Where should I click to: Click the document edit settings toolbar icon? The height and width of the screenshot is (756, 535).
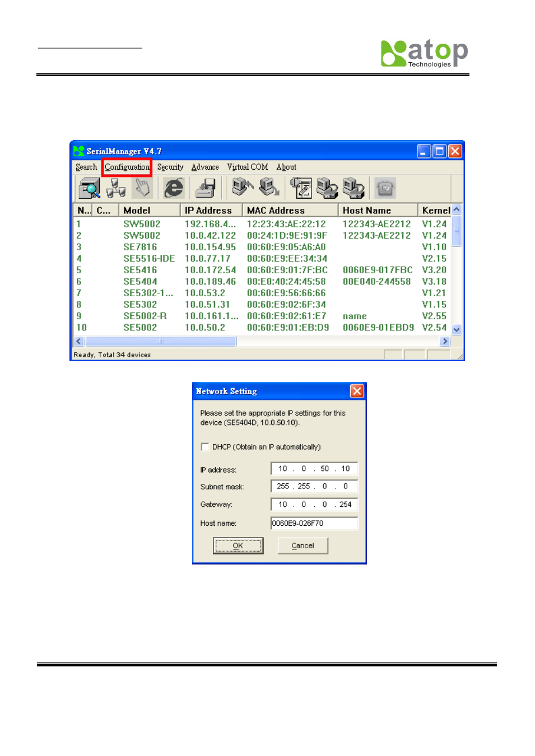point(301,188)
